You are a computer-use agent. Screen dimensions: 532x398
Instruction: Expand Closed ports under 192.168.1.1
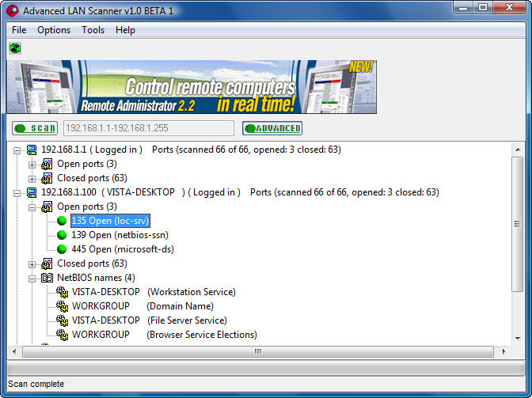(x=32, y=179)
